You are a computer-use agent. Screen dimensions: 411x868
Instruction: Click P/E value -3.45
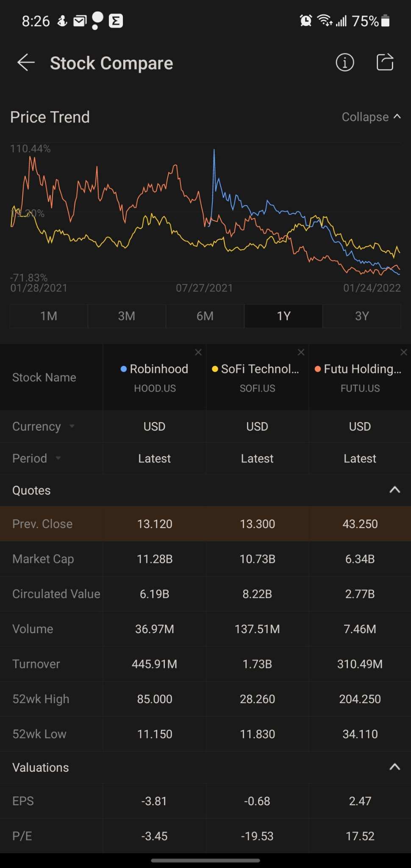[x=154, y=836]
